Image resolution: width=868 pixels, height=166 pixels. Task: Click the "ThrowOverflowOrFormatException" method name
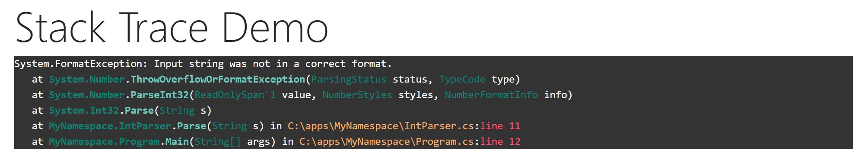pos(218,80)
